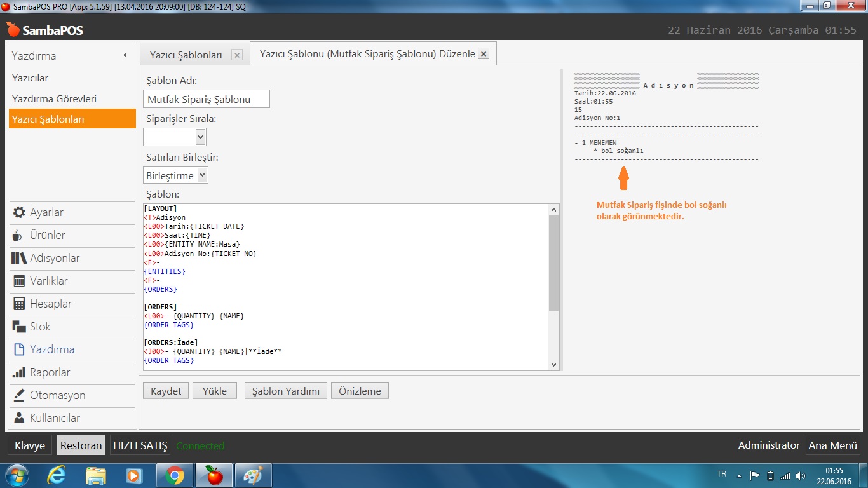Viewport: 868px width, 488px height.
Task: Close the Yazıcı Şablonu Düzenle tab
Action: [484, 54]
